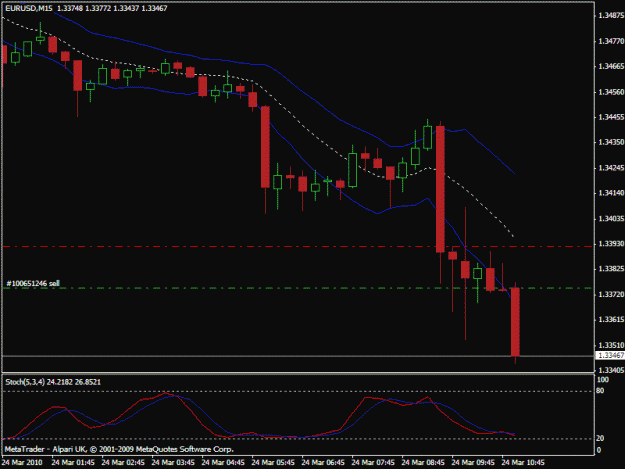
Task: Click price scale value 1.34665
Action: [x=611, y=66]
